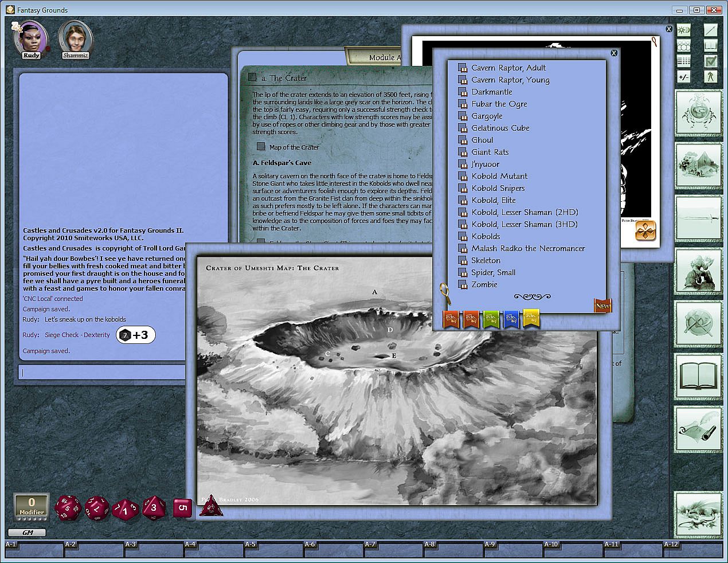The image size is (728, 563).
Task: Click hotkey slot A-5
Action: (x=274, y=549)
